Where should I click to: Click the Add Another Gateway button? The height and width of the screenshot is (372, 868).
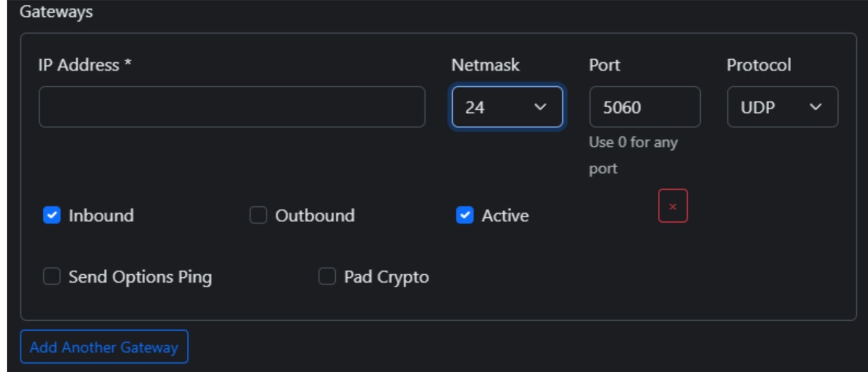click(x=103, y=346)
